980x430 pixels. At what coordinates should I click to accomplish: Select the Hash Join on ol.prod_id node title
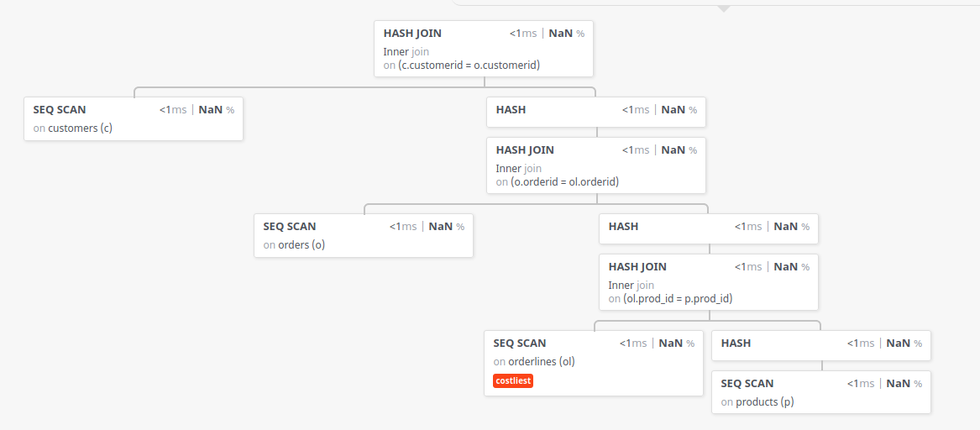pos(637,267)
